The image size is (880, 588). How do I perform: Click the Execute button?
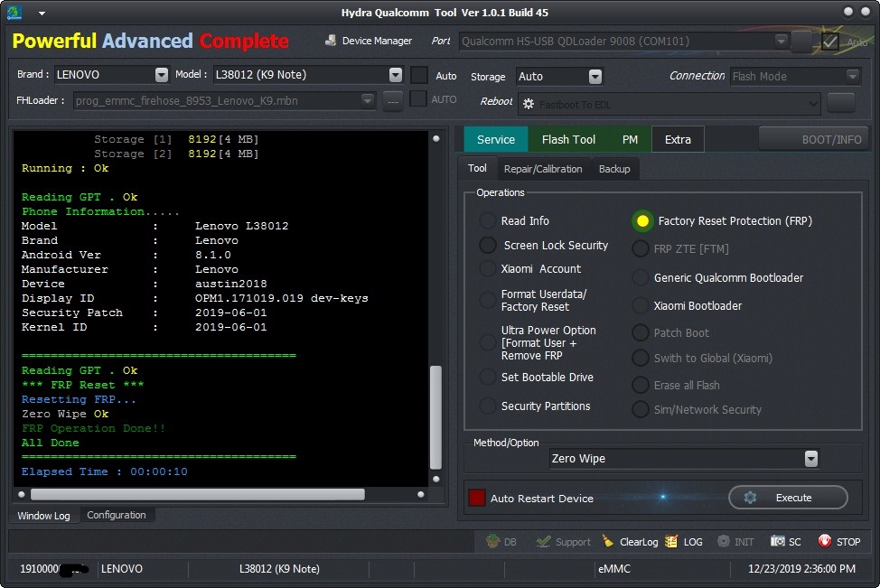click(788, 498)
